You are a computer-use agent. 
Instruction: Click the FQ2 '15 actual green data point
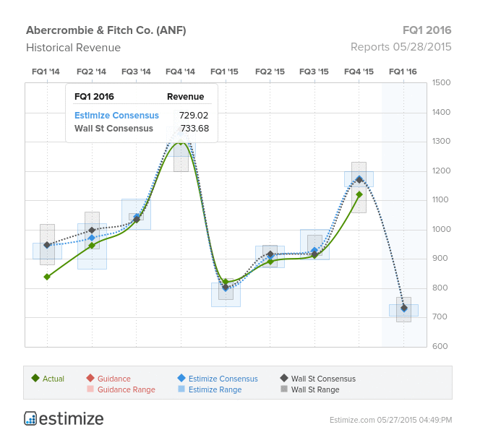(x=270, y=262)
